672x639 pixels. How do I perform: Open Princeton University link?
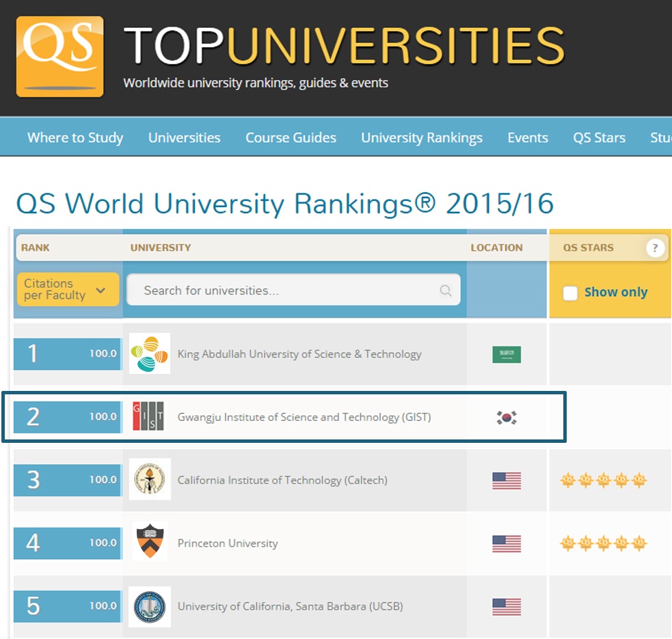click(x=228, y=543)
